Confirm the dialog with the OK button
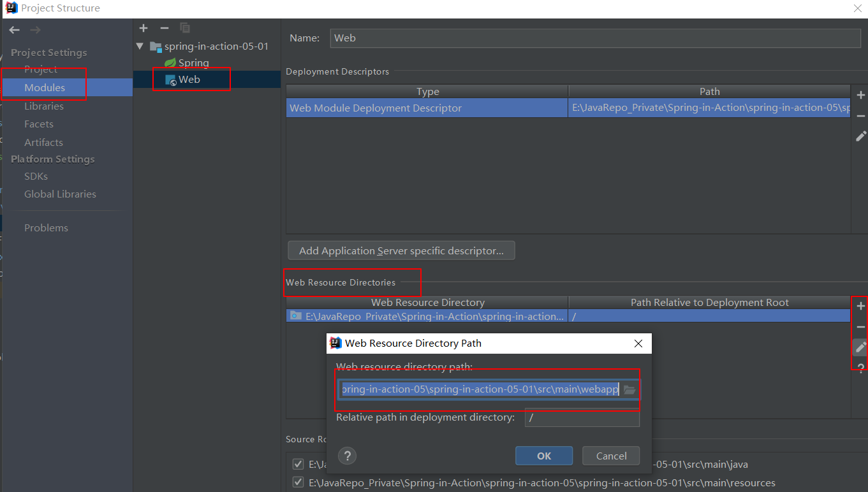Viewport: 868px width, 492px height. pos(544,456)
